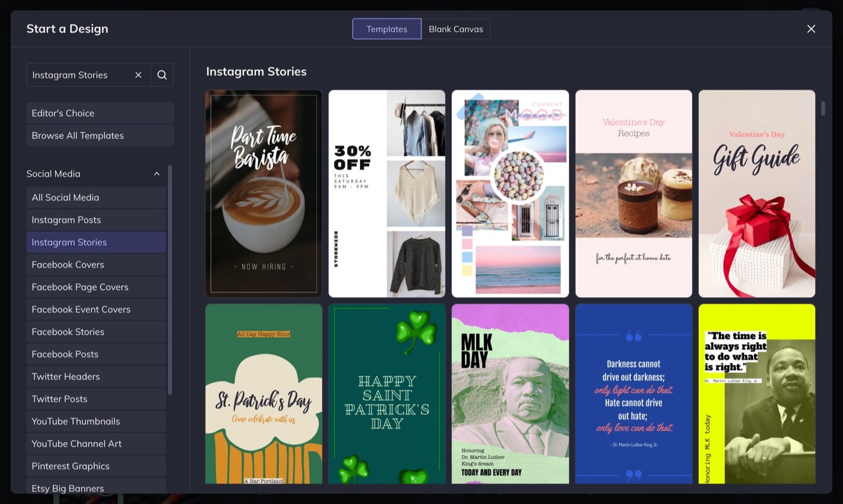Click the search magnifier icon
The image size is (843, 504).
[162, 75]
